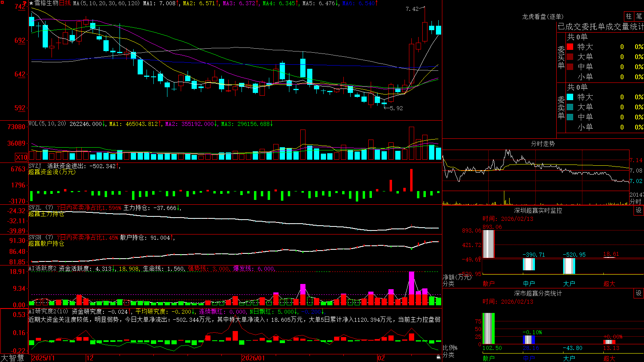Click the dark red 大单 buy order swatch

pyautogui.click(x=570, y=57)
